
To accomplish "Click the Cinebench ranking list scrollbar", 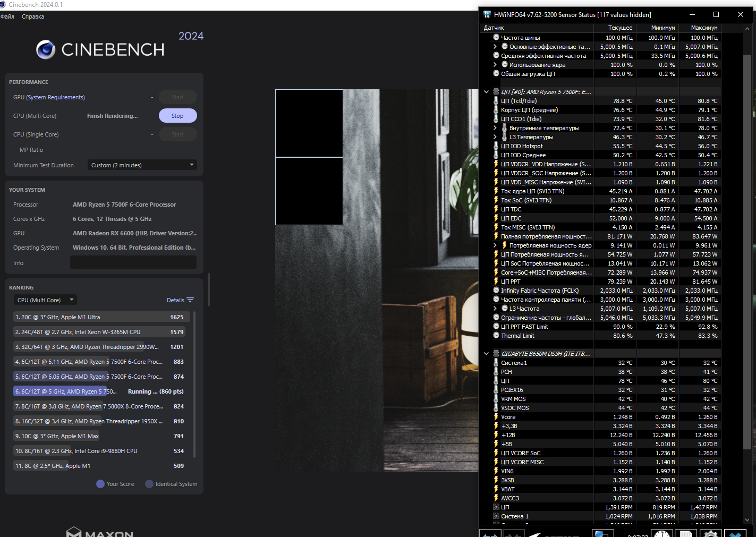I will (x=194, y=385).
